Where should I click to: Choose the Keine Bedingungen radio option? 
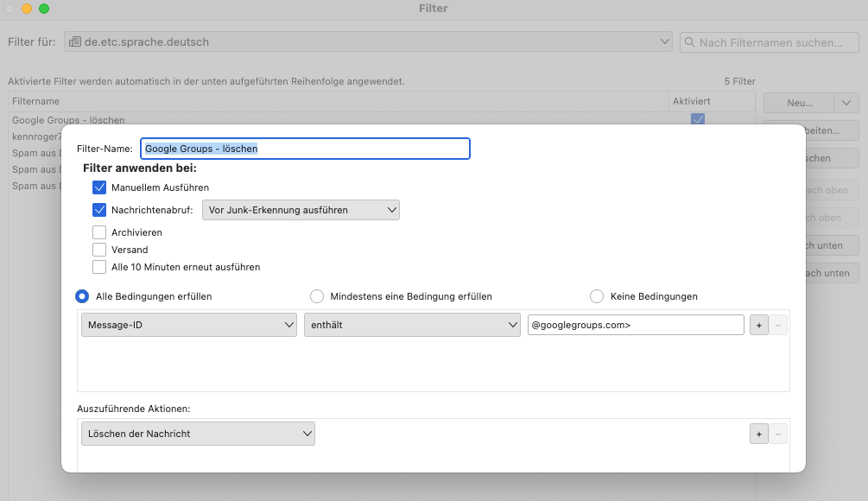click(597, 296)
